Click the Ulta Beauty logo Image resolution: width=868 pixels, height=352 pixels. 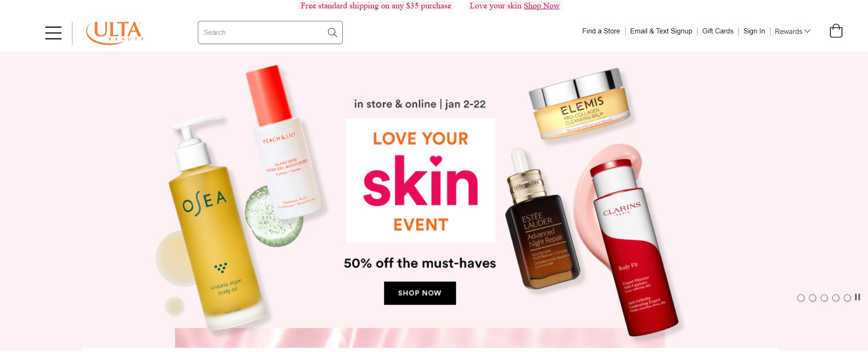pos(115,33)
